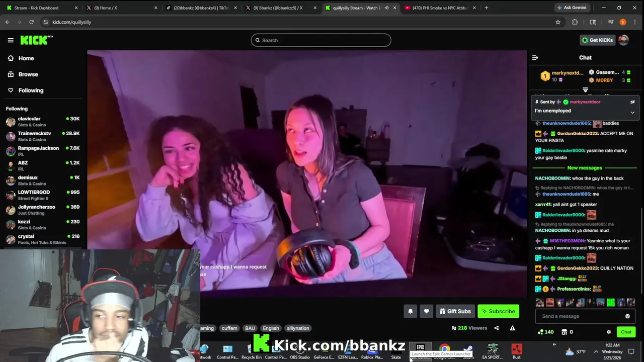Viewport: 644px width, 362px height.
Task: Expand the pinned message chevron
Action: pyautogui.click(x=632, y=113)
